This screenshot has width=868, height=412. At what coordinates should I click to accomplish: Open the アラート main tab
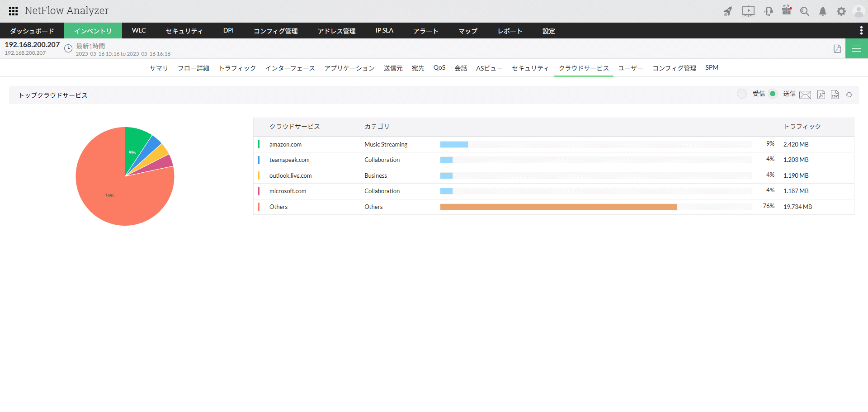(425, 31)
